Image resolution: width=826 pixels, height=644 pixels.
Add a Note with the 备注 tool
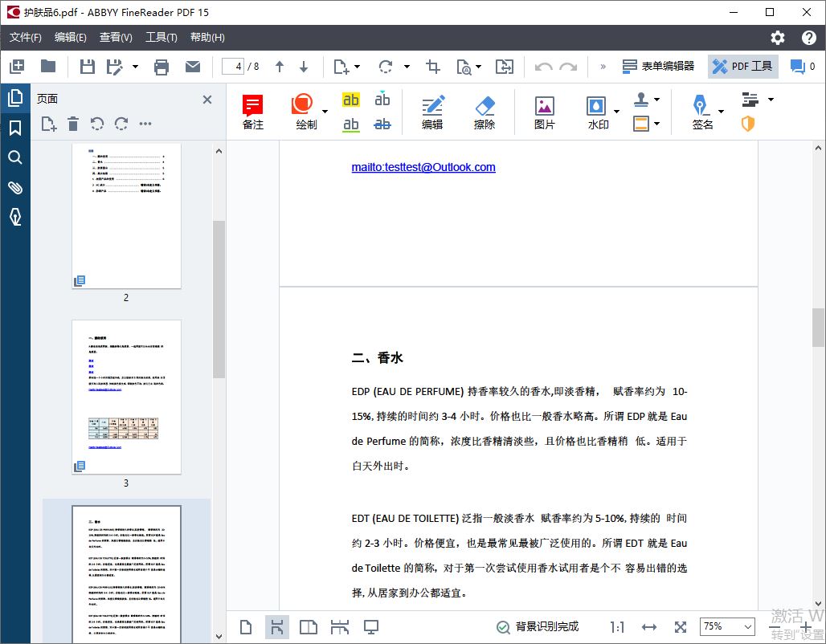point(253,112)
